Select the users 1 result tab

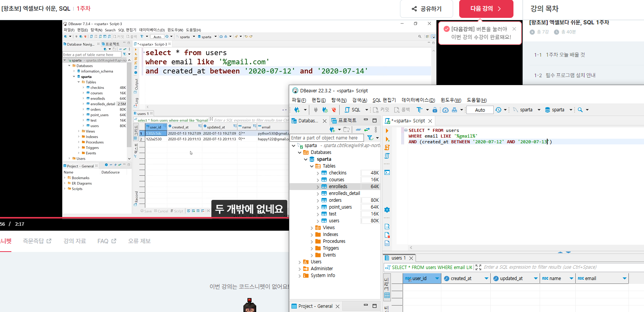point(399,258)
